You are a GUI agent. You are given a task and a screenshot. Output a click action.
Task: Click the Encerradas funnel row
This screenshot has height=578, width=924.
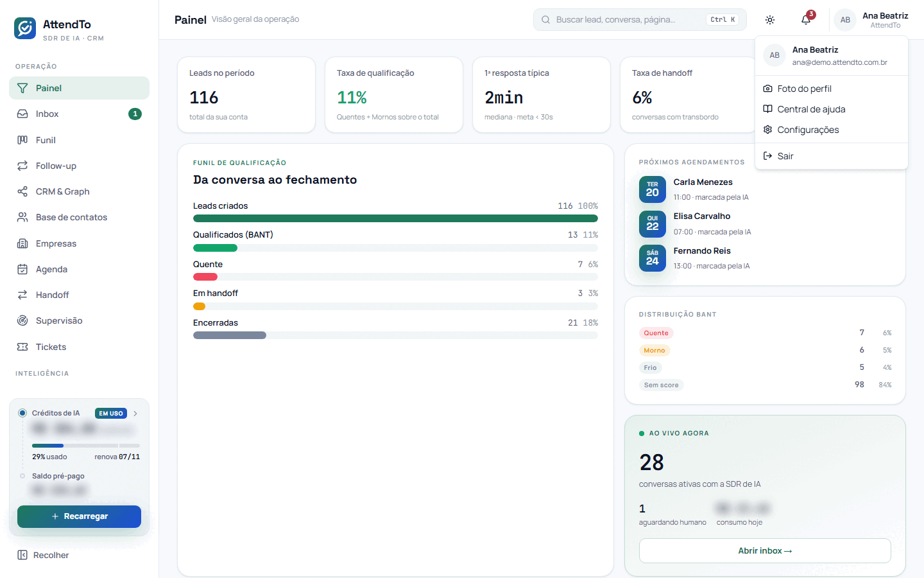(395, 328)
